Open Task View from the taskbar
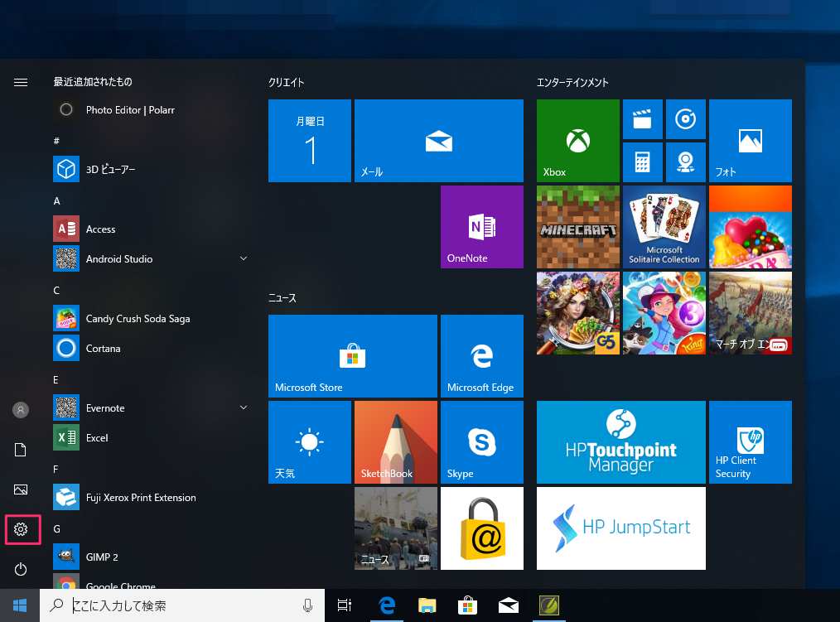This screenshot has height=622, width=840. pos(345,606)
